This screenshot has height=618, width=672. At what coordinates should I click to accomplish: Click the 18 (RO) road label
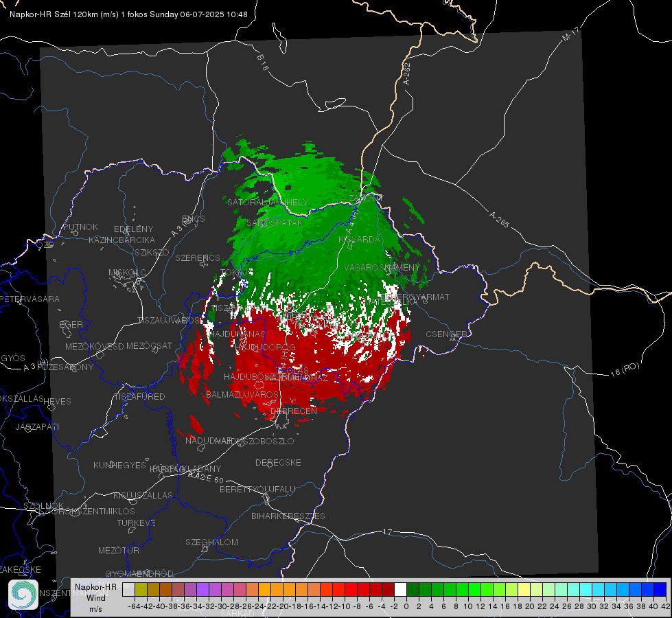tap(625, 369)
